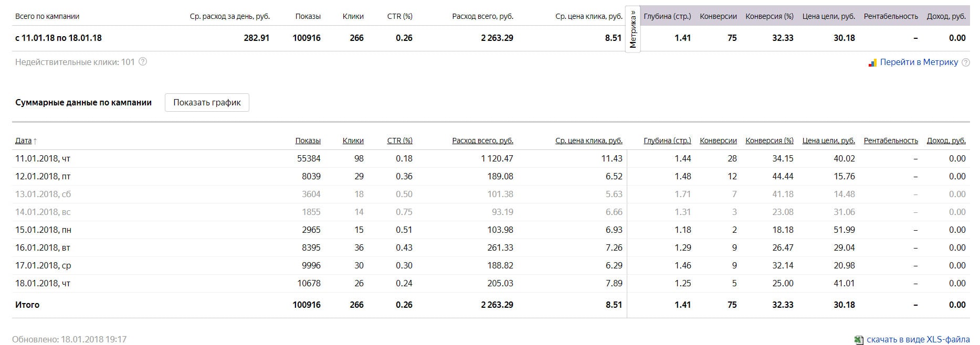980x345 pixels.
Task: Click the help icon after Перейти в Метрику
Action: (965, 62)
